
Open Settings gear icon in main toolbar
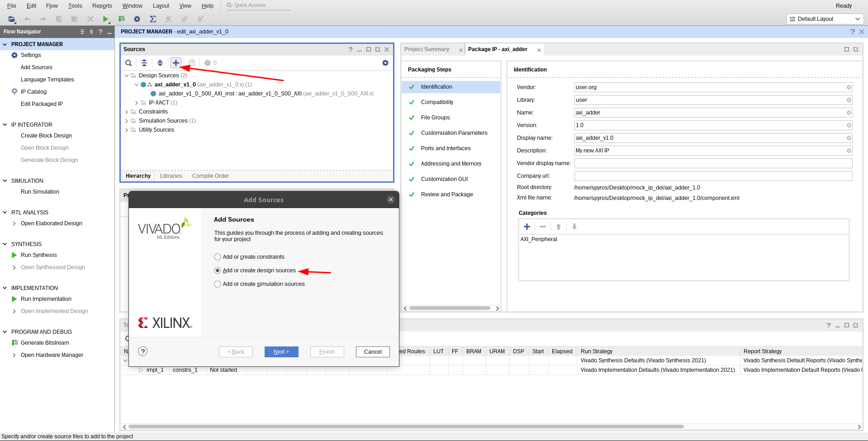[x=137, y=19]
